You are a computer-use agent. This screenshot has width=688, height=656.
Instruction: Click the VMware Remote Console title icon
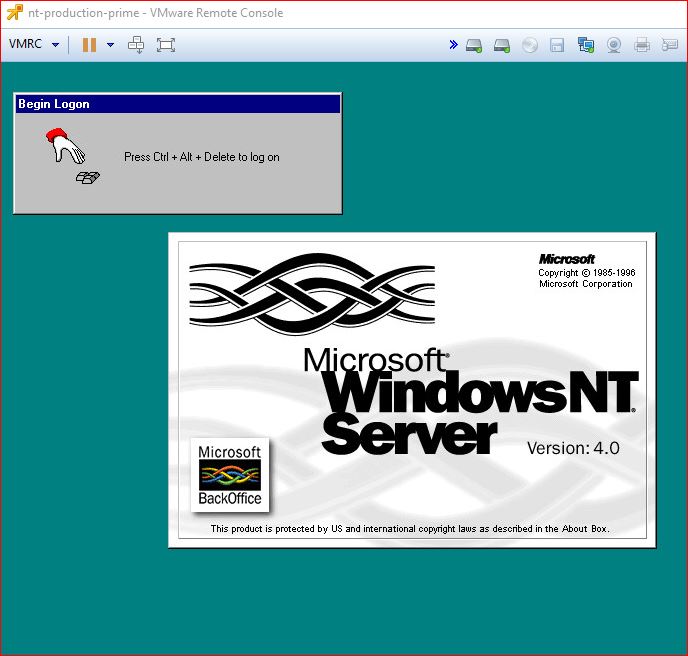click(x=14, y=12)
